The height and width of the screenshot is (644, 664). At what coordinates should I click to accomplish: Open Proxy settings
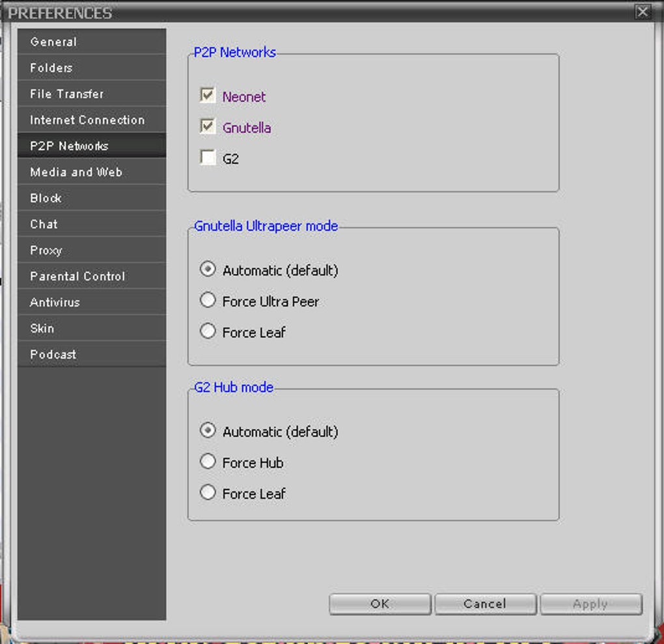(92, 250)
